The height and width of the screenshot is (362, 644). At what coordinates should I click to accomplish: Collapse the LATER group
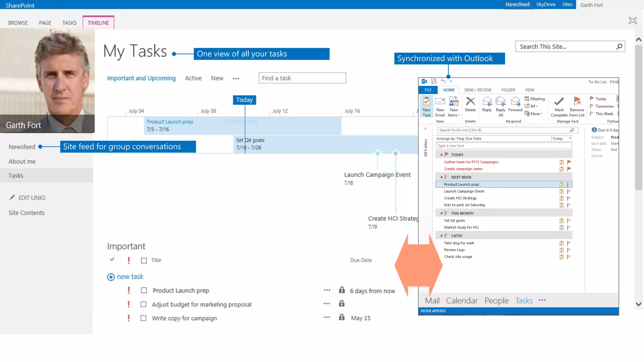pos(441,235)
